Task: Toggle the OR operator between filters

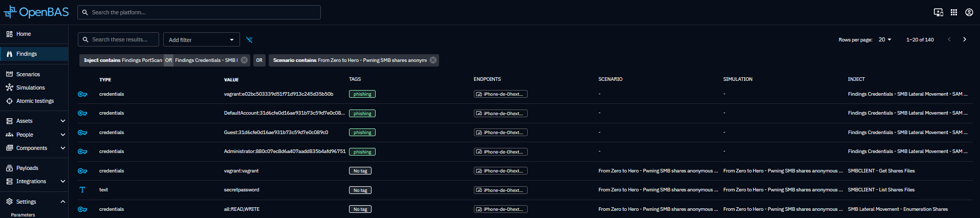Action: pos(259,60)
